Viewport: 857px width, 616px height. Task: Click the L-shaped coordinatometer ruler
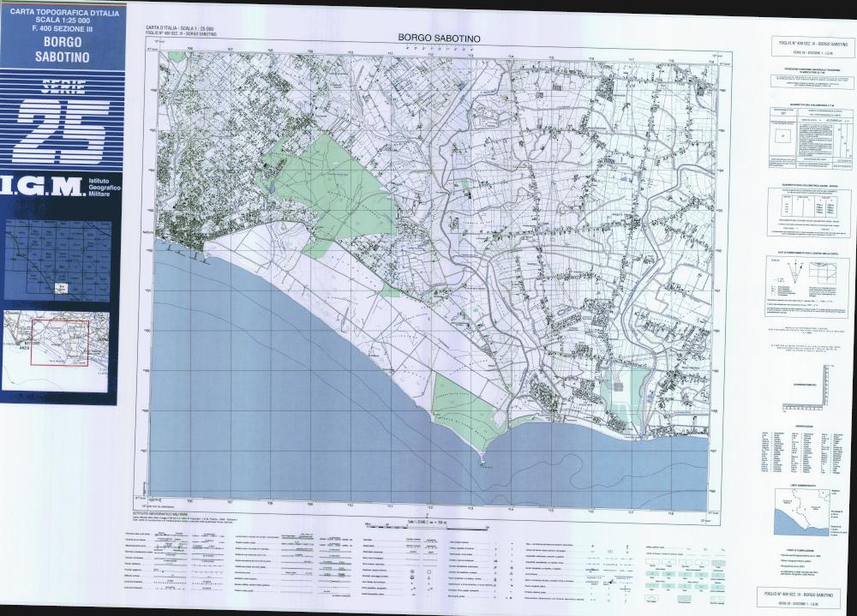click(805, 389)
